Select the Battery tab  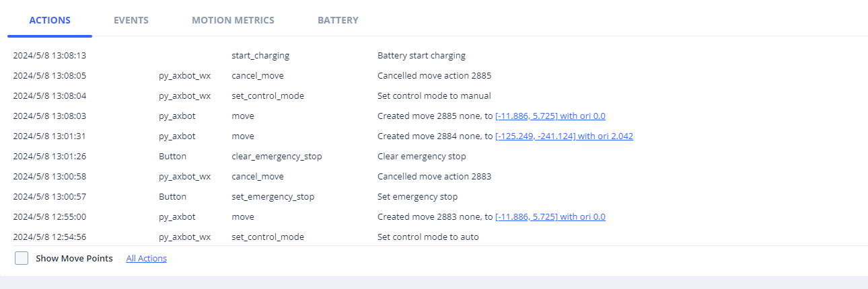pos(338,20)
